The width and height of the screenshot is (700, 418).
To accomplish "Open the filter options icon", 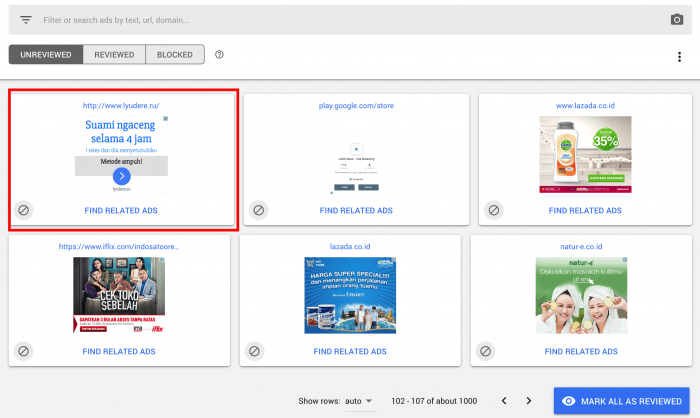I will tap(25, 20).
